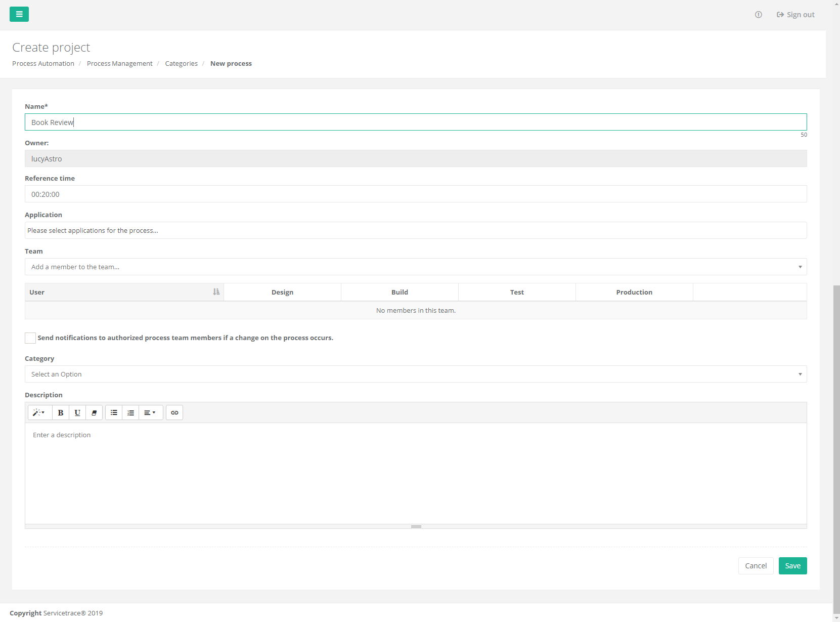This screenshot has height=622, width=840.
Task: Sign out of the application
Action: [x=795, y=15]
